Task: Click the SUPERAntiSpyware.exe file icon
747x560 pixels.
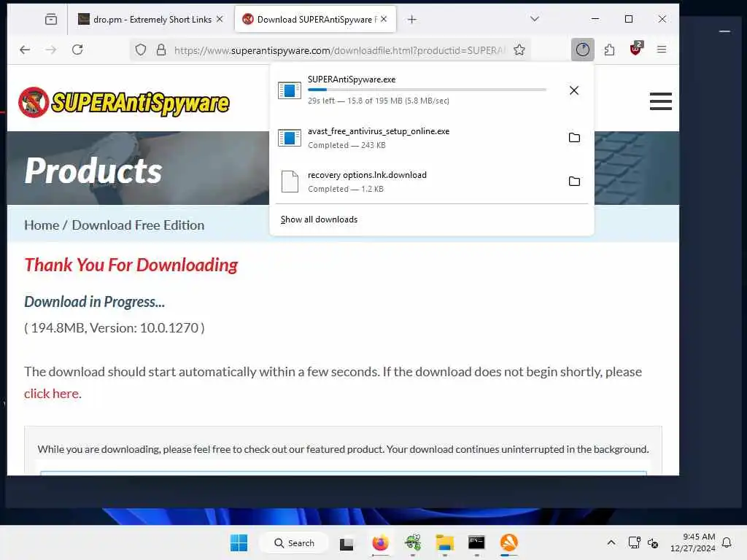Action: 290,90
